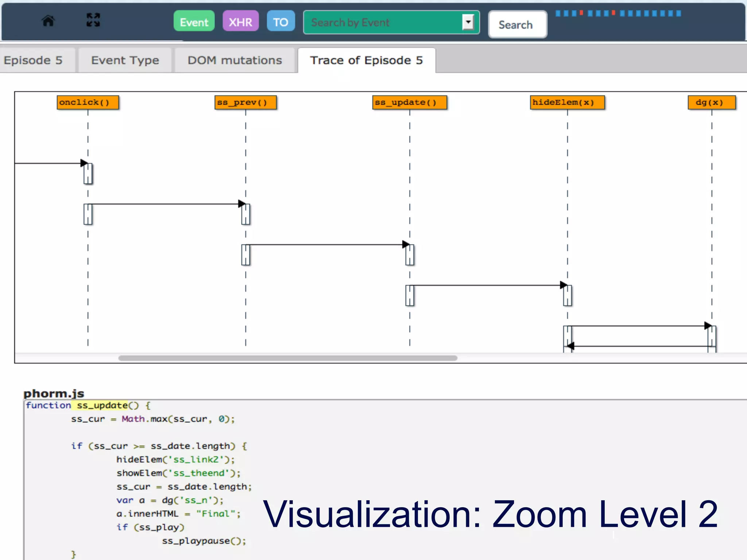747x560 pixels.
Task: Click the ss_prev() lifeline header
Action: click(x=245, y=102)
